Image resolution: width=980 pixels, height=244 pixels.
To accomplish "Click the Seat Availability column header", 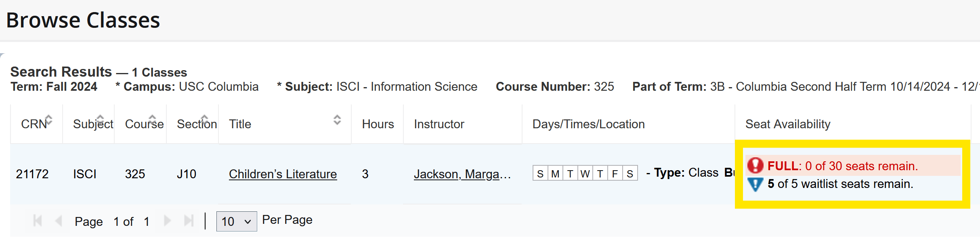I will (787, 124).
